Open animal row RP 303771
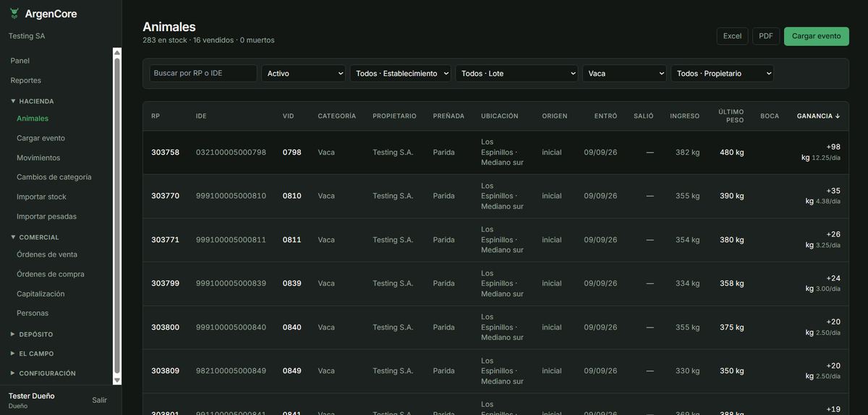868x415 pixels. tap(495, 239)
